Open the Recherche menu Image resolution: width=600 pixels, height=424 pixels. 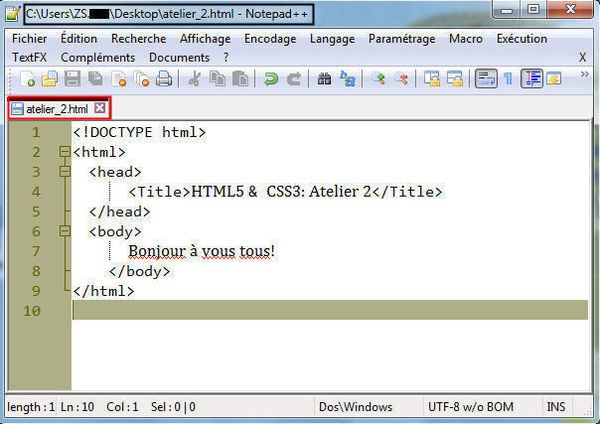pos(139,39)
